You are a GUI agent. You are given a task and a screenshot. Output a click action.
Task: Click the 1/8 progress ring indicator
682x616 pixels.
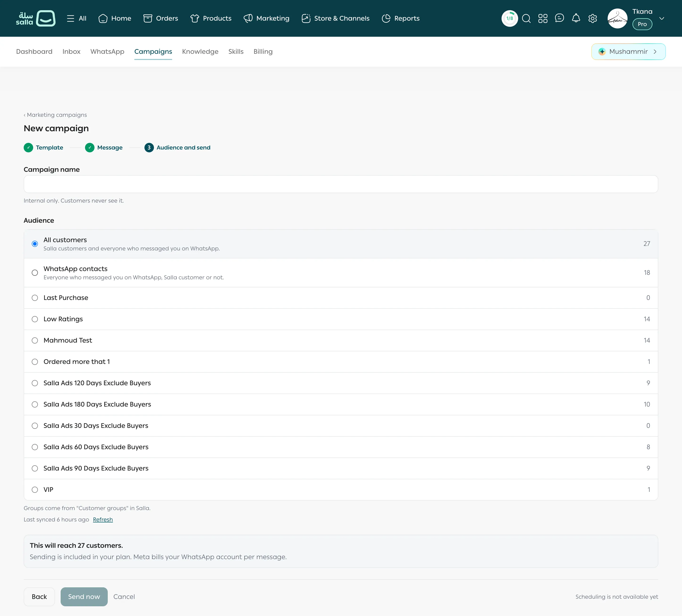(x=509, y=18)
